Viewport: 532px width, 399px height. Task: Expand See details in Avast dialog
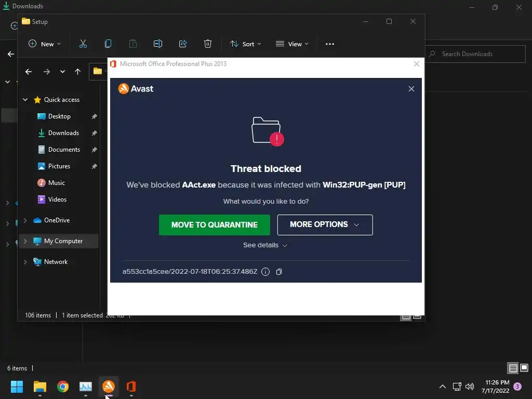click(x=265, y=245)
